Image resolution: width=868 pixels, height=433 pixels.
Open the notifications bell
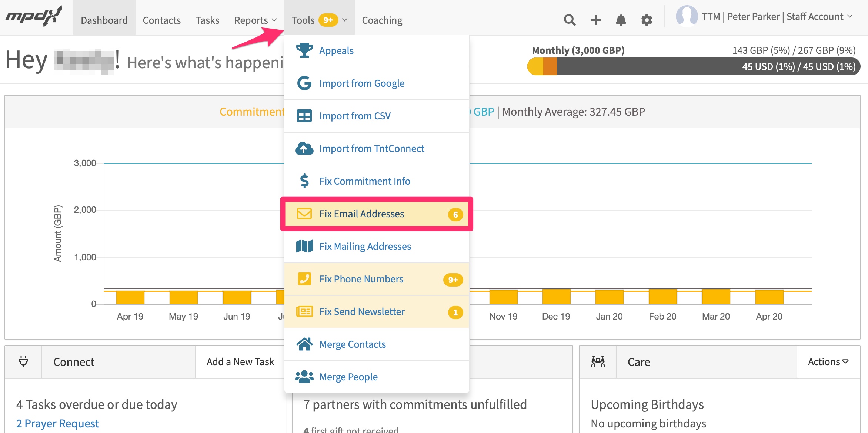[x=621, y=20]
